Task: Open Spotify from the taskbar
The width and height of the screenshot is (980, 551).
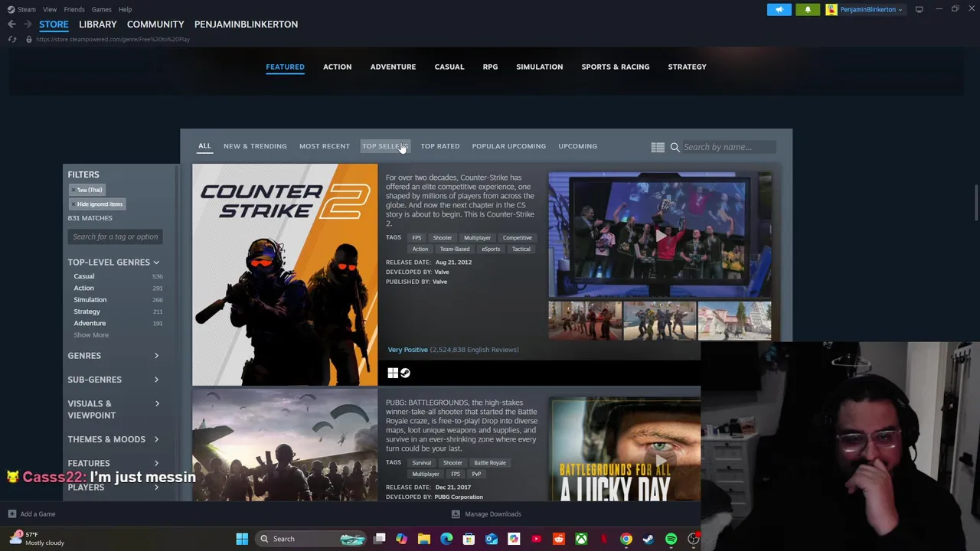Action: tap(671, 539)
